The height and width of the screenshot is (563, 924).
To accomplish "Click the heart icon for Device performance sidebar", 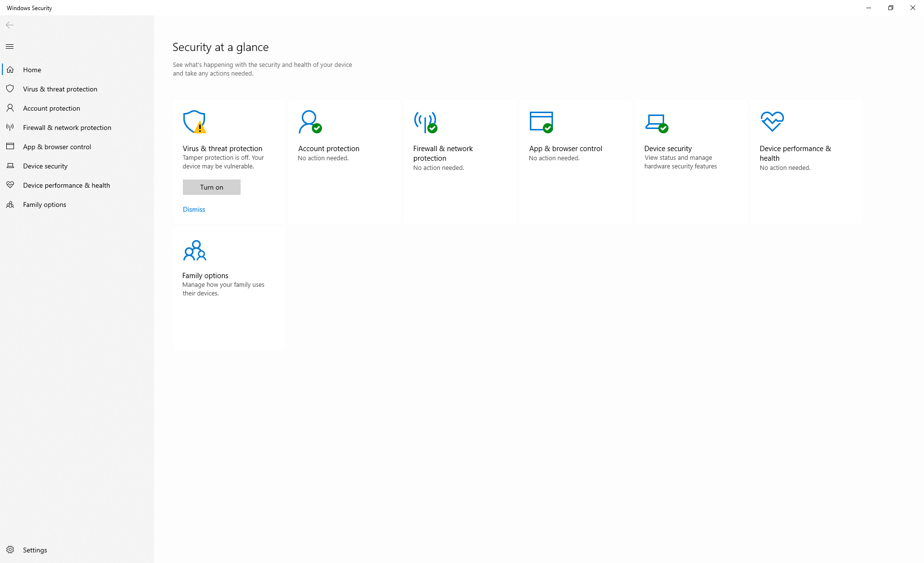I will click(10, 185).
